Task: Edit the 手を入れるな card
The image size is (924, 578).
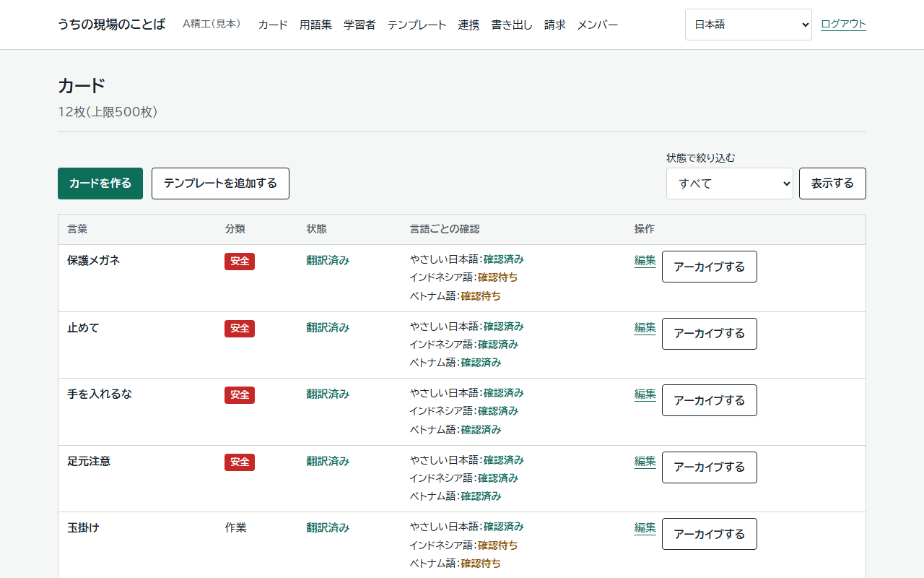Action: pyautogui.click(x=645, y=394)
